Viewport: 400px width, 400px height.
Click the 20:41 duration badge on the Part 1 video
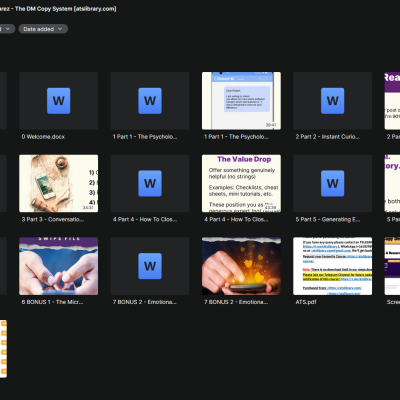point(271,125)
